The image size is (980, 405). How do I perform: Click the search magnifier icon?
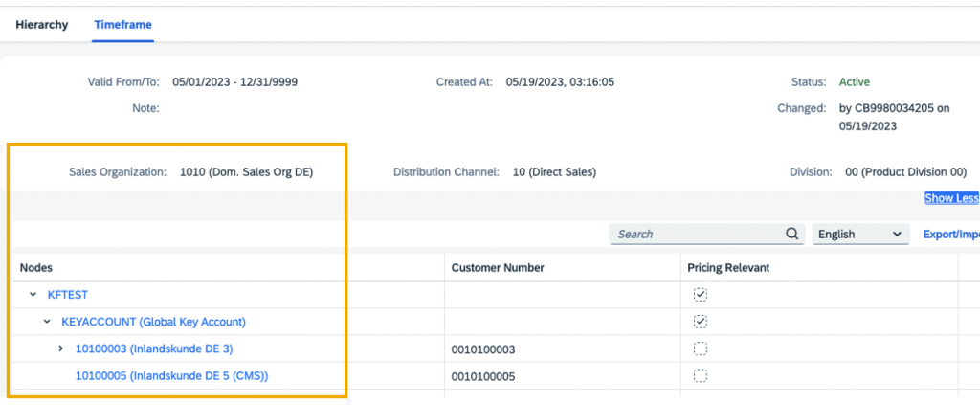pyautogui.click(x=791, y=235)
